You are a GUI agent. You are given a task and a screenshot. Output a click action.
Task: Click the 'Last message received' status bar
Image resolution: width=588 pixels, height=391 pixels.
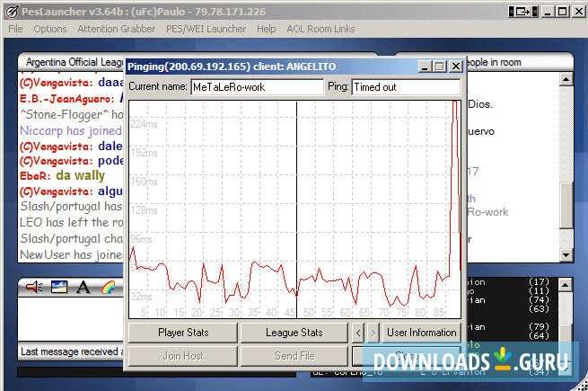[x=71, y=352]
